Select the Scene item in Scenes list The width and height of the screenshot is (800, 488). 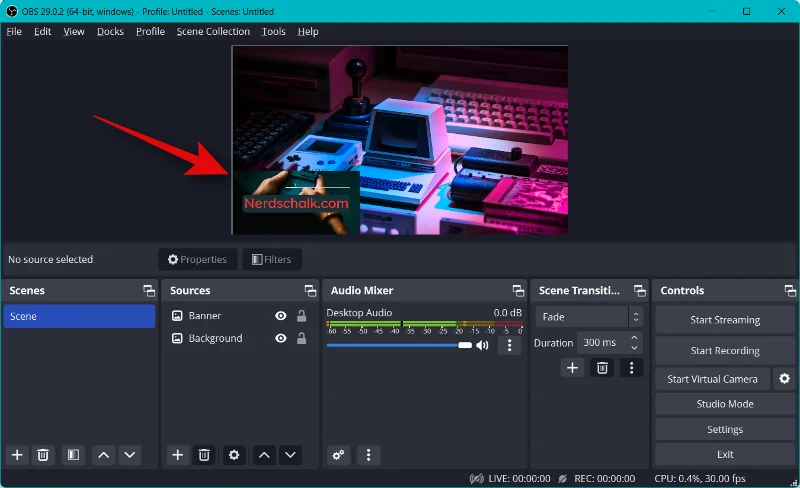pos(79,316)
